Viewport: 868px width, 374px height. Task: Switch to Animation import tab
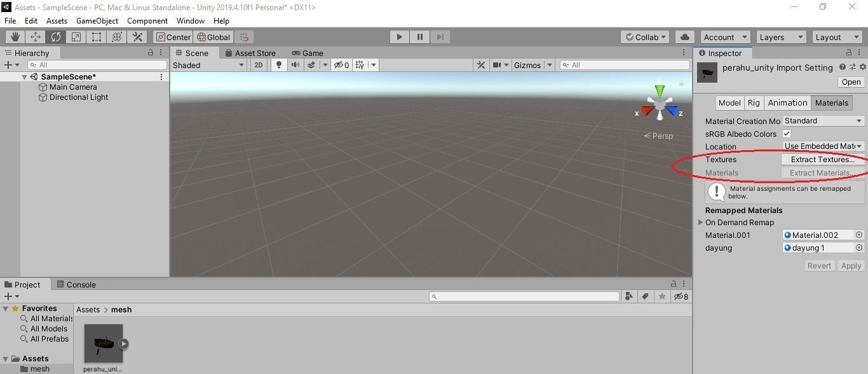(x=787, y=102)
